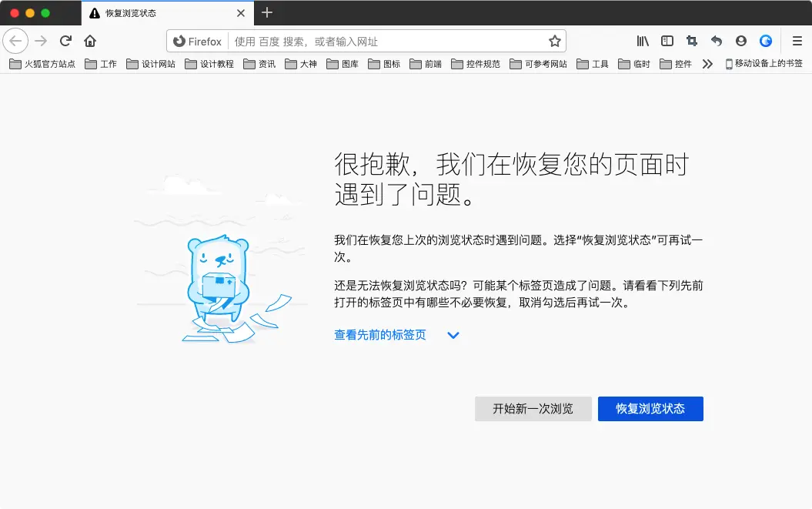
Task: Minimize window with yellow button
Action: pos(30,13)
